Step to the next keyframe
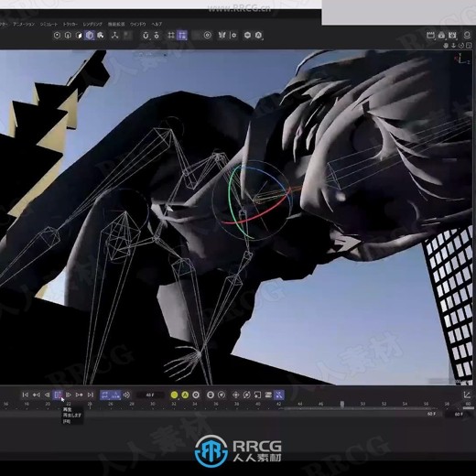The height and width of the screenshot is (476, 476). [x=80, y=395]
